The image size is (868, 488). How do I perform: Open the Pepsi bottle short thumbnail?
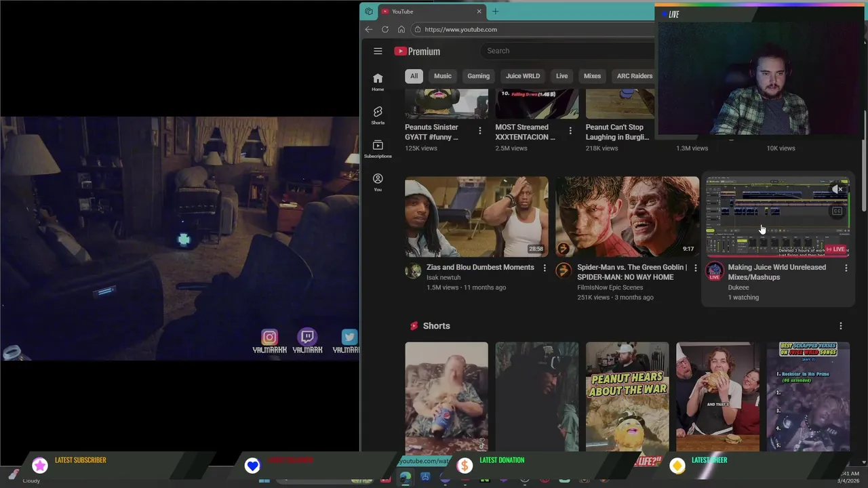click(x=446, y=396)
